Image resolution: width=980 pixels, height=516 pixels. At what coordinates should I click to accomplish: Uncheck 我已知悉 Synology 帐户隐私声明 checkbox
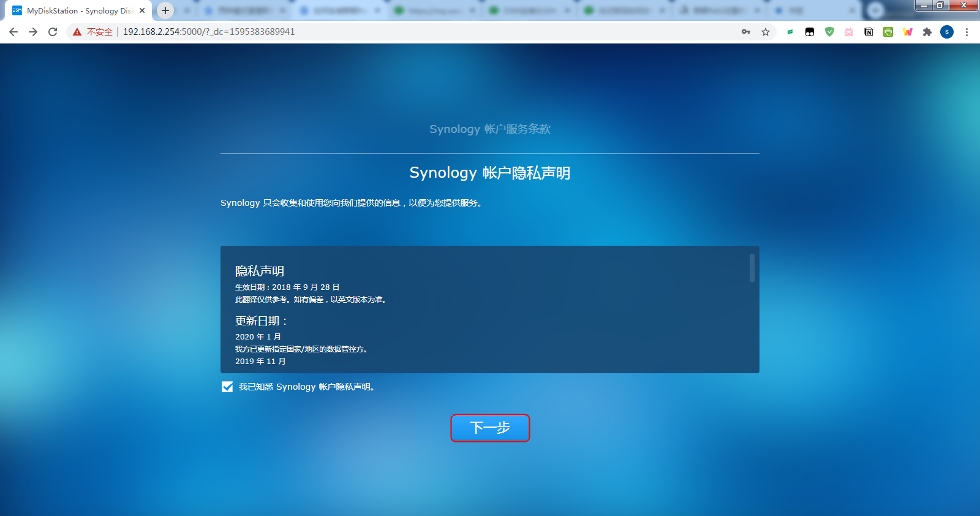pos(227,387)
